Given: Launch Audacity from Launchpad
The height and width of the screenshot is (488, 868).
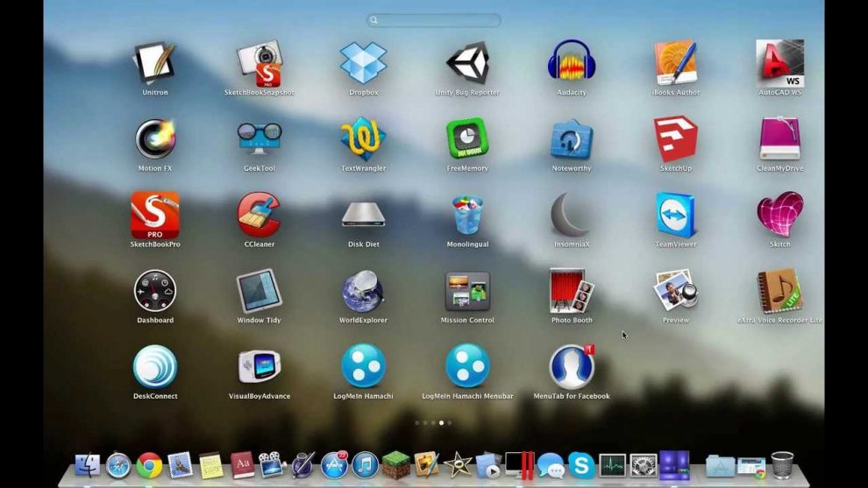Looking at the screenshot, I should (x=572, y=63).
